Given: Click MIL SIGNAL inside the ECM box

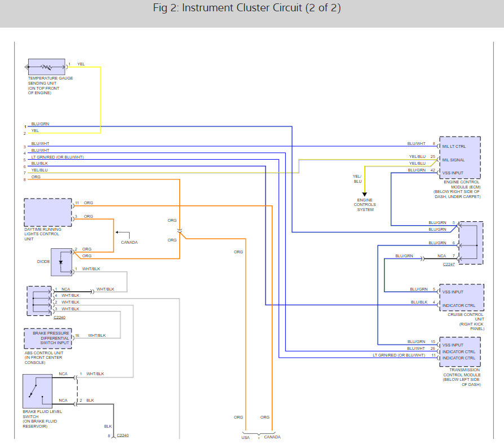Looking at the screenshot, I should (453, 160).
